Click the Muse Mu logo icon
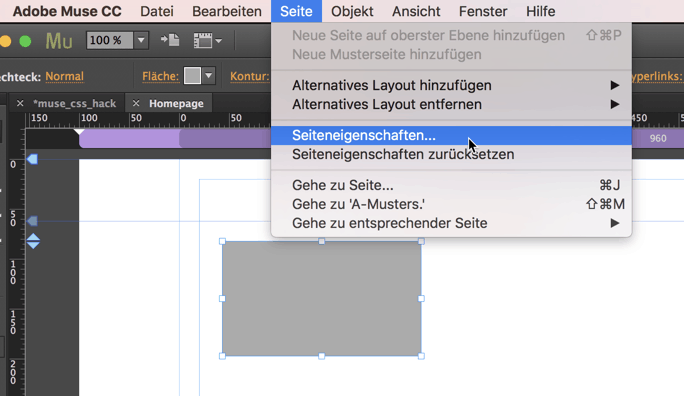The height and width of the screenshot is (396, 684). coord(59,41)
